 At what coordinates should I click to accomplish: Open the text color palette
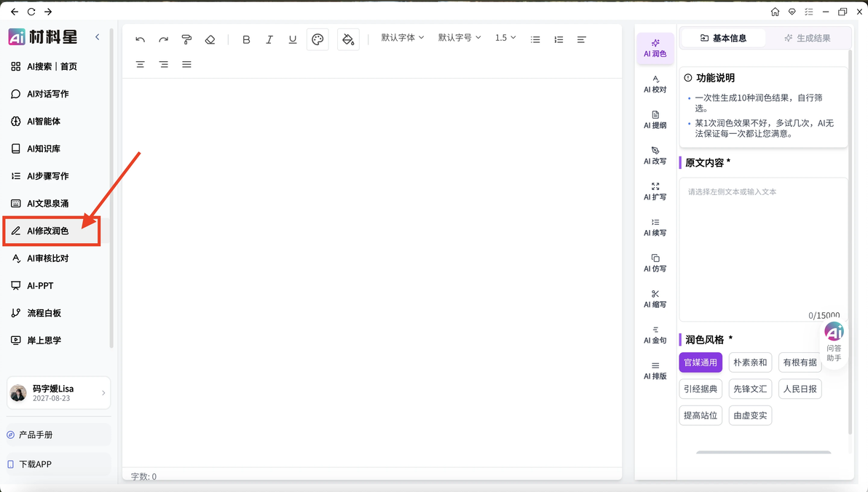(x=317, y=39)
